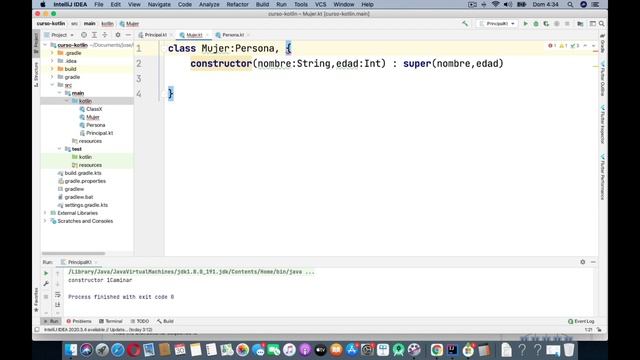Open Search Everywhere magnifier in toolbar
This screenshot has height=360, width=640.
coord(602,24)
